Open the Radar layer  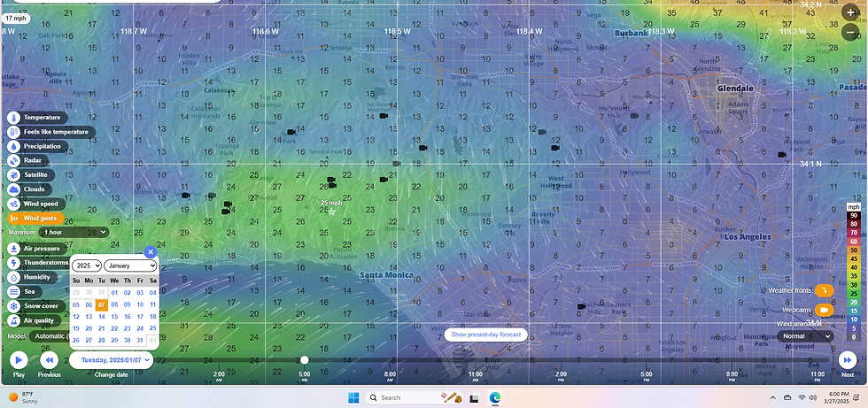tap(27, 161)
